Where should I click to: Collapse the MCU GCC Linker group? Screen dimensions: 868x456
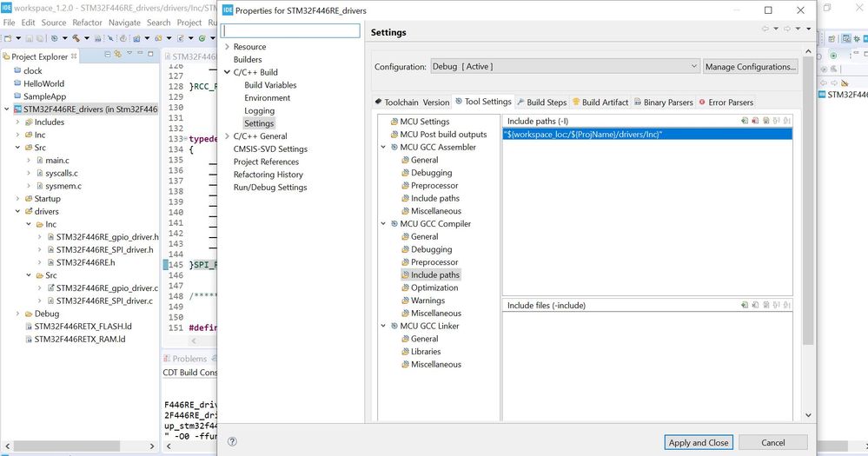pyautogui.click(x=383, y=326)
